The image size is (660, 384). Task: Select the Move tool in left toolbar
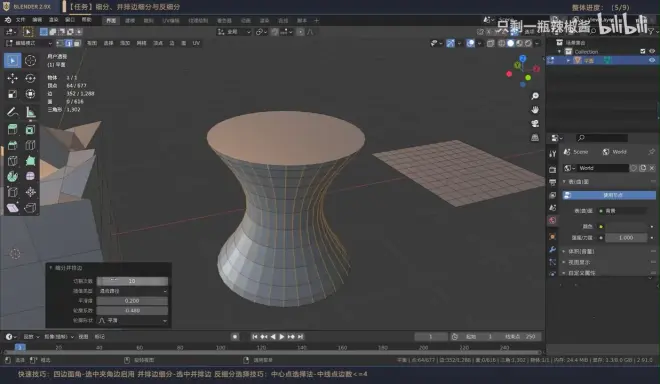[x=12, y=78]
